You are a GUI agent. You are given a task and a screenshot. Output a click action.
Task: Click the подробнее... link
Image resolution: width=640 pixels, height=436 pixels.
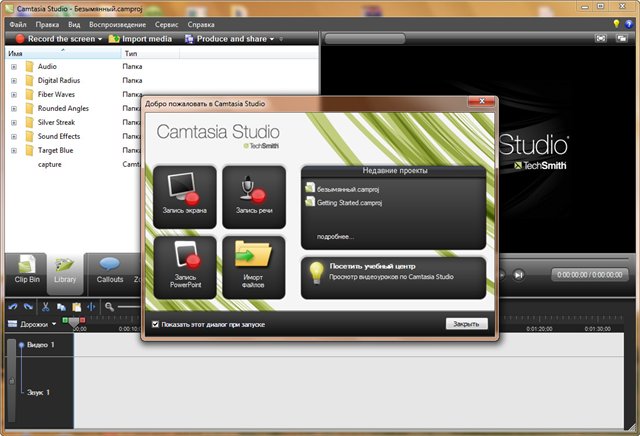click(x=335, y=236)
